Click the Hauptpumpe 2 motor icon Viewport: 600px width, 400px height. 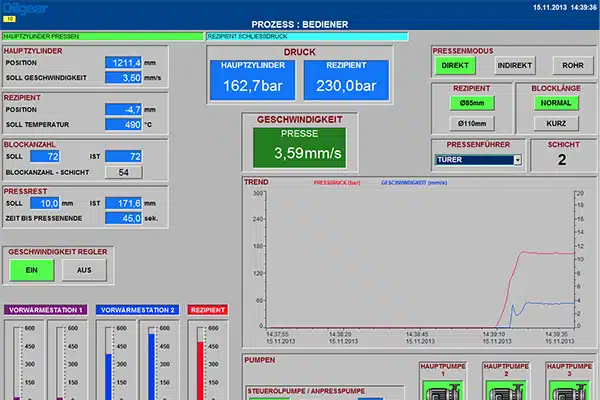(x=506, y=391)
